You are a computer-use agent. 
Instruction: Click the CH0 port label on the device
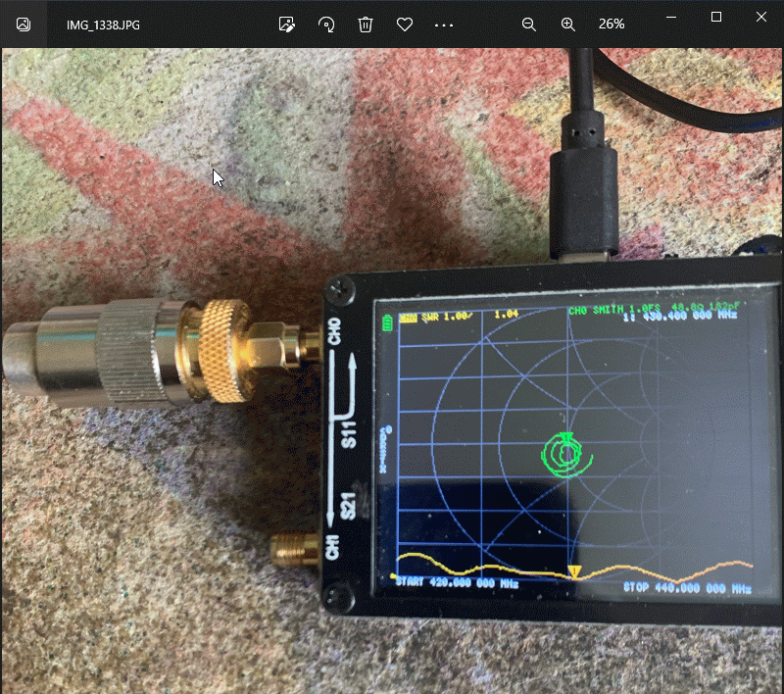tap(334, 332)
